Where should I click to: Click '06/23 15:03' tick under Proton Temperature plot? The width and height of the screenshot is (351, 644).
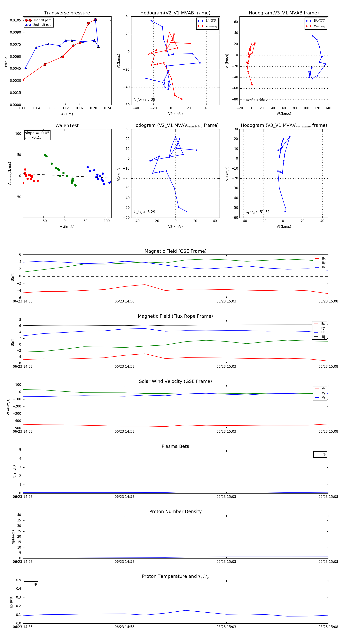(226, 627)
